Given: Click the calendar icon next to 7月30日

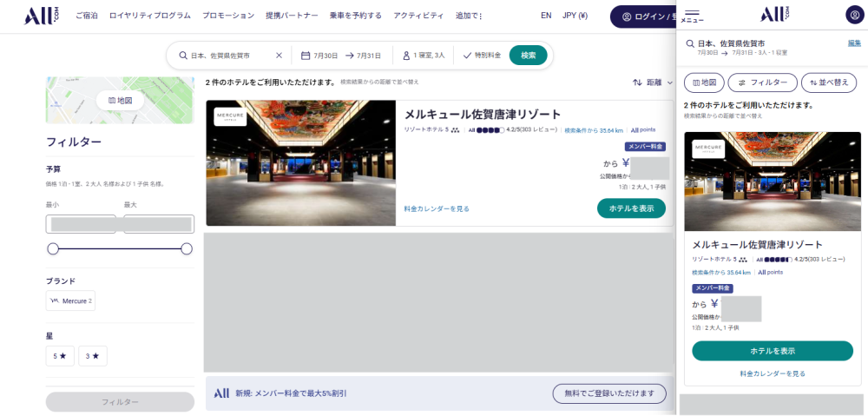Looking at the screenshot, I should tap(306, 56).
